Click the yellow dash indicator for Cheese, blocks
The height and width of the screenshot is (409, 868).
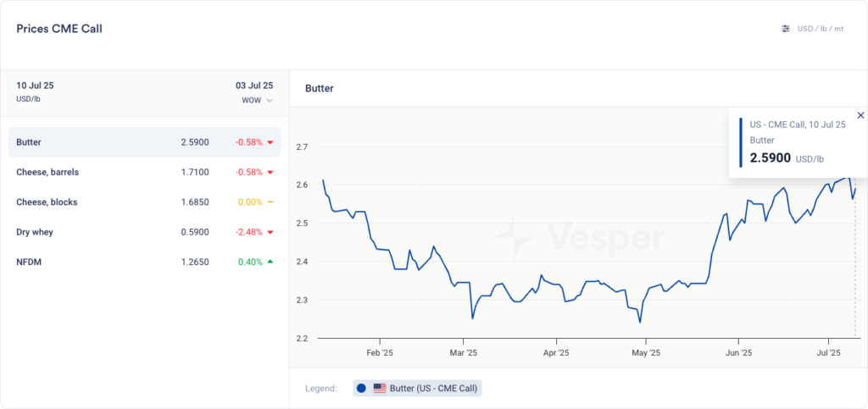click(x=270, y=202)
